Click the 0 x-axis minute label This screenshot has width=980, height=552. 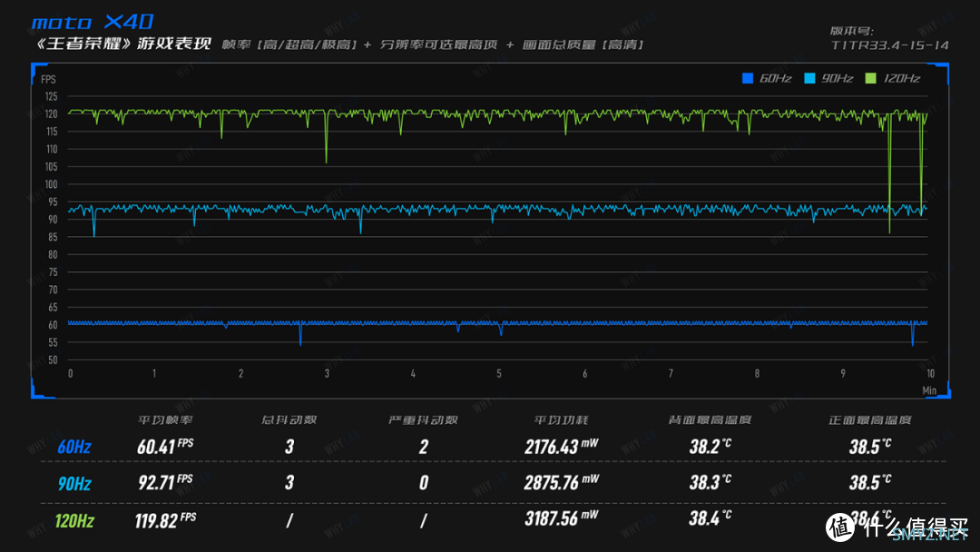71,374
